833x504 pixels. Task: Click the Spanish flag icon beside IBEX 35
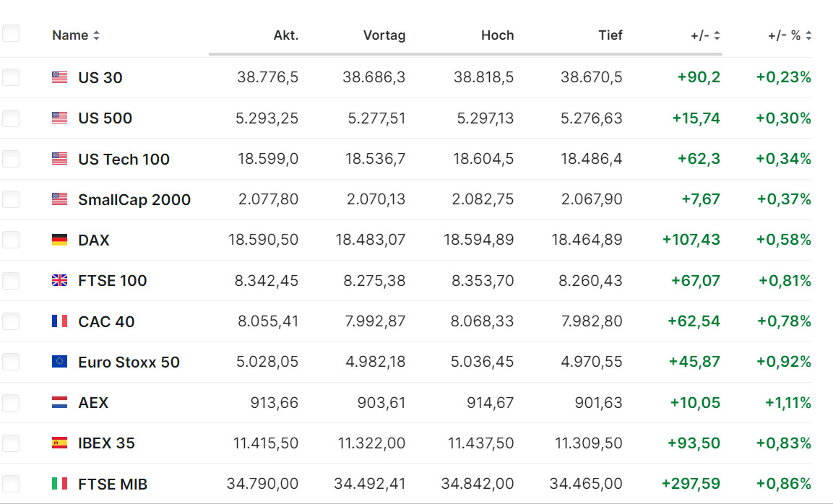(59, 443)
